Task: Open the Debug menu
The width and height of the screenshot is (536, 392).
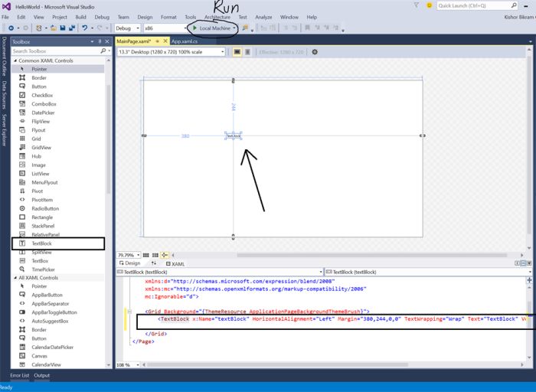Action: pyautogui.click(x=102, y=17)
